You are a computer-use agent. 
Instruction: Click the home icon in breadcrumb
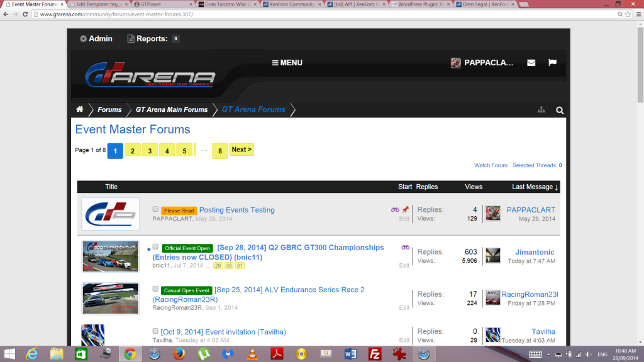point(80,109)
